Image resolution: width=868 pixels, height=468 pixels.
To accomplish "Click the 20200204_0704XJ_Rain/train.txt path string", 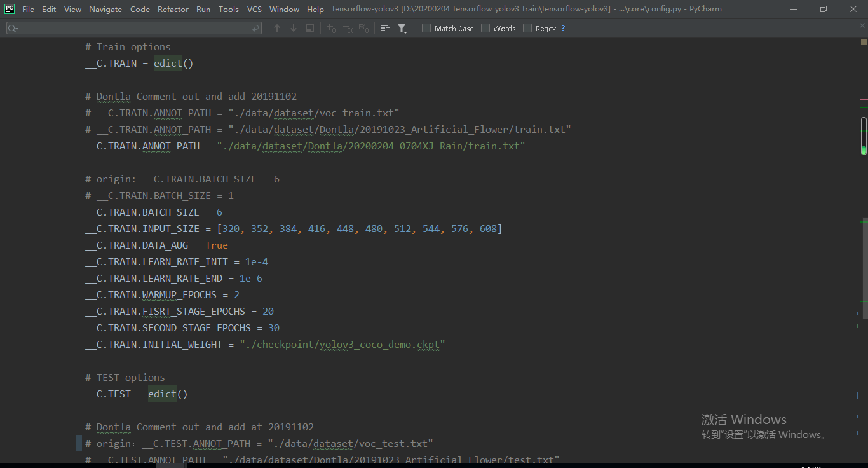I will [371, 146].
